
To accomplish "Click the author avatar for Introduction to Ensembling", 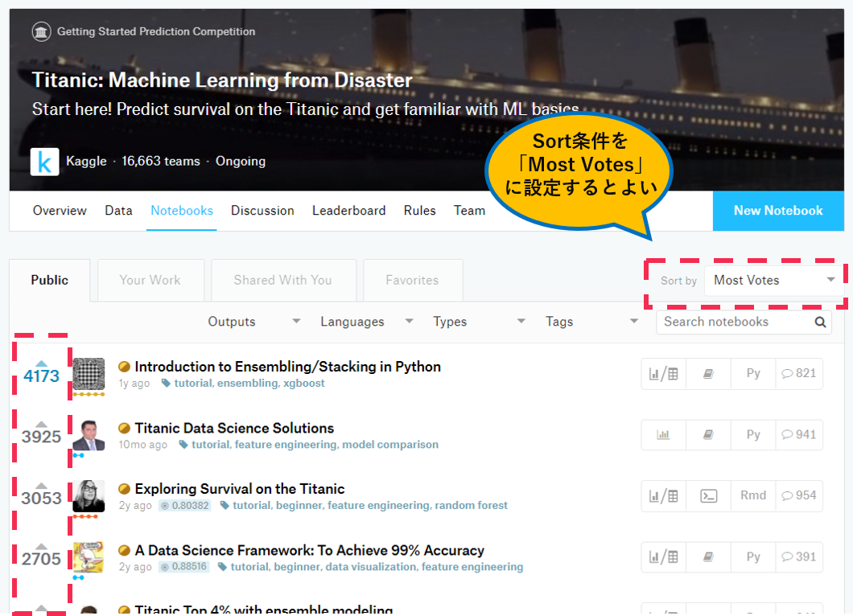I will [89, 375].
